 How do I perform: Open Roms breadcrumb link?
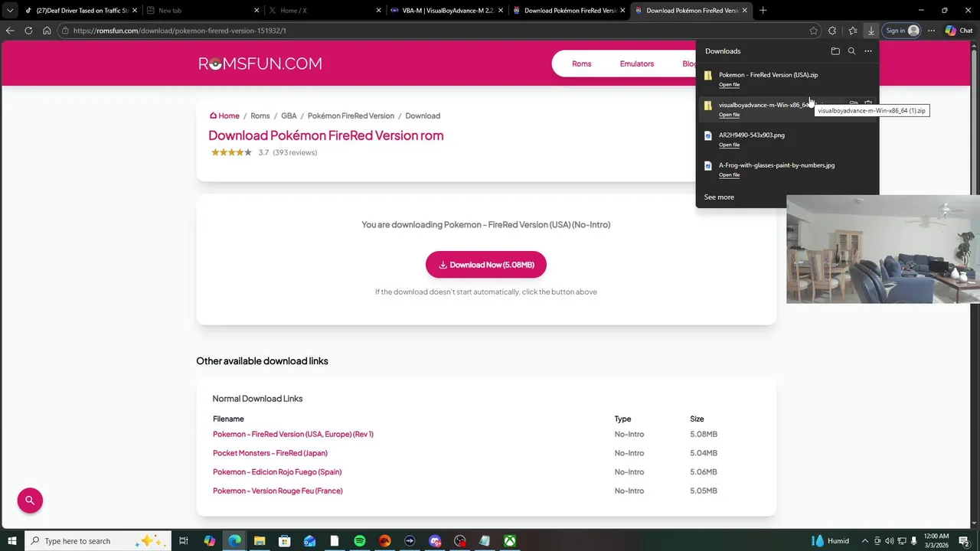(x=260, y=116)
